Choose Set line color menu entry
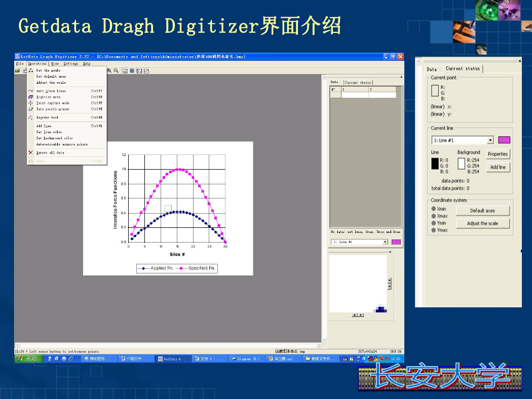Viewport: 532px width, 399px height. pos(67,132)
